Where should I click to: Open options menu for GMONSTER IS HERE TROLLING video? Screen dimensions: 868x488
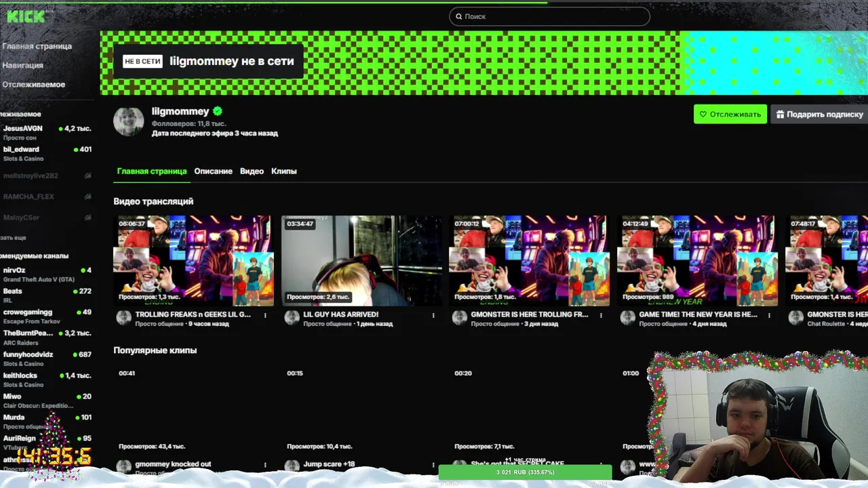[x=601, y=315]
